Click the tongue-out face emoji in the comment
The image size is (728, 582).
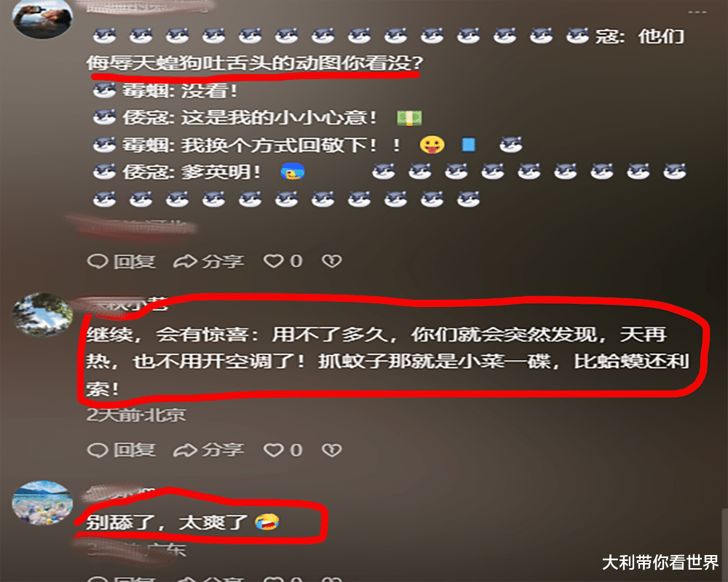[x=432, y=145]
